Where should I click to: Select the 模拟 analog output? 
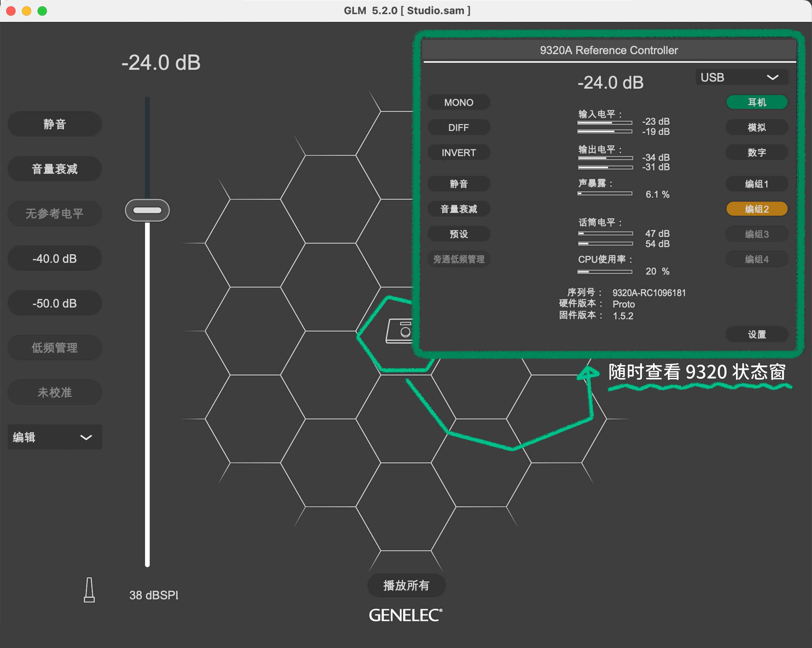757,127
